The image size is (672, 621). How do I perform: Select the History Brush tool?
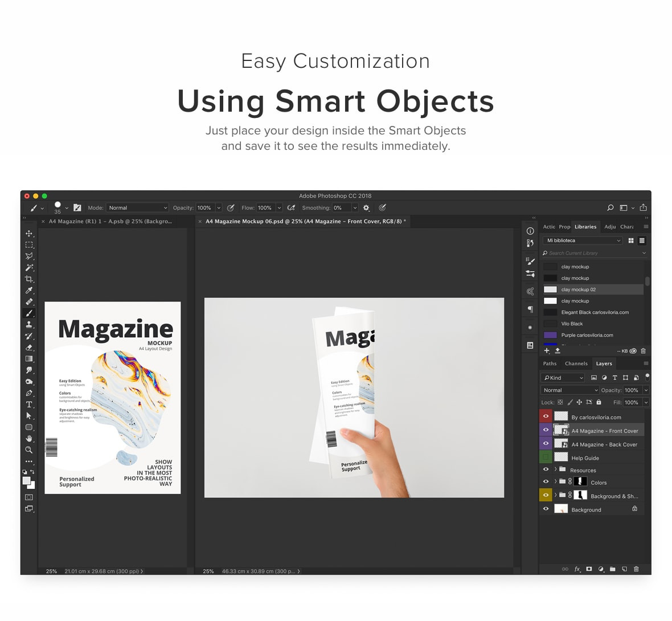click(x=29, y=336)
